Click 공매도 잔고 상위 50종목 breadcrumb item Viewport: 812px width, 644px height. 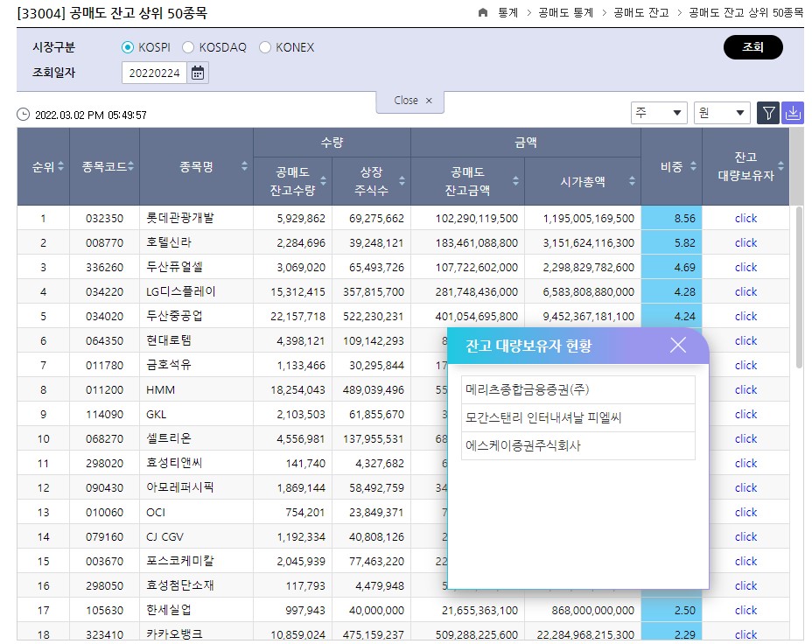coord(745,13)
